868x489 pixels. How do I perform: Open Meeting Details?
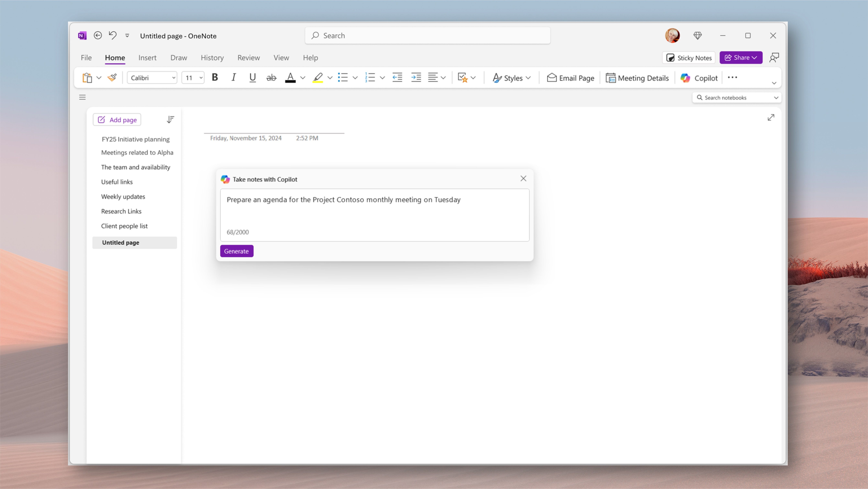click(637, 78)
